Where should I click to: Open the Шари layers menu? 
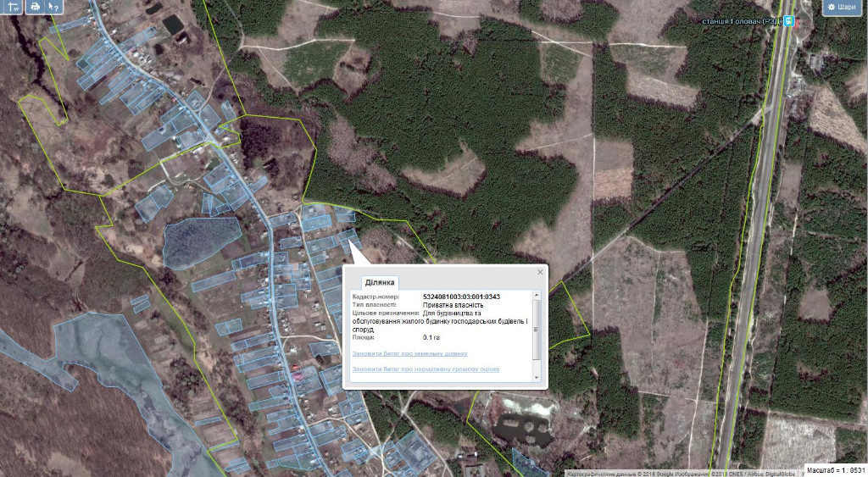click(x=843, y=8)
